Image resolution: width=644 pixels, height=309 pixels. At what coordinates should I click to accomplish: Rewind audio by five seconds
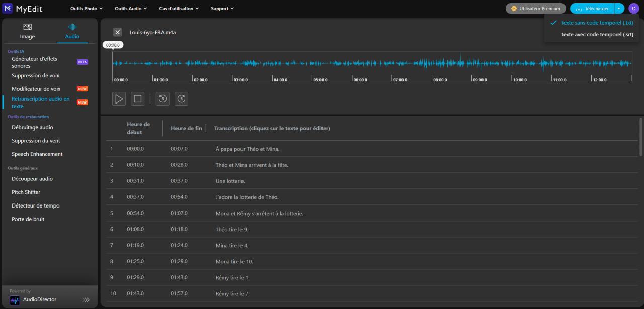[163, 99]
